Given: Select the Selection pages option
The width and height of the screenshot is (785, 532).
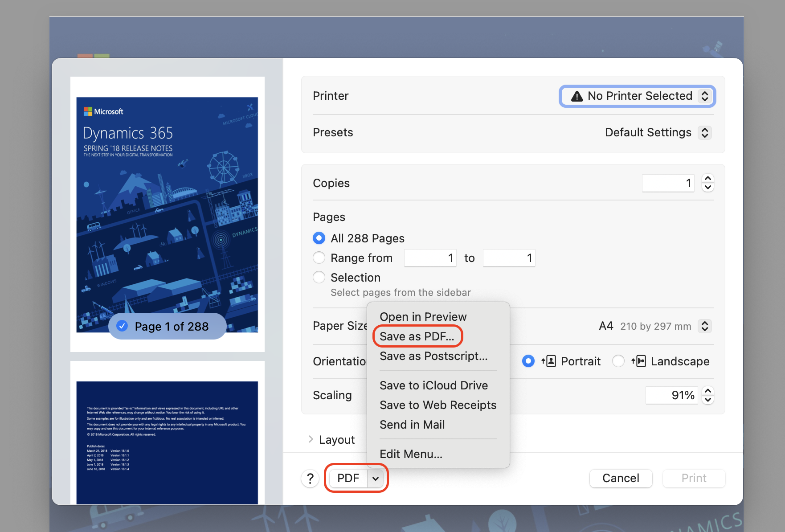Looking at the screenshot, I should 319,277.
